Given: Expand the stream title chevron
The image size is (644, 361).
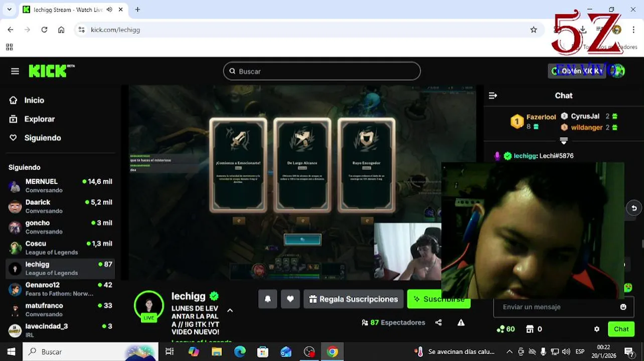Looking at the screenshot, I should (230, 310).
